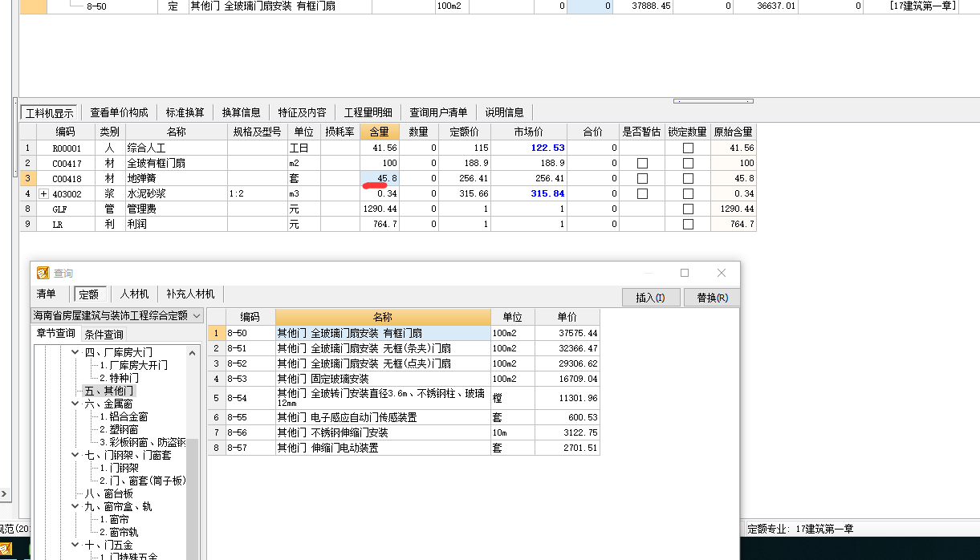The image size is (980, 560).
Task: Click the 查询 dialog title icon
Action: tap(43, 274)
